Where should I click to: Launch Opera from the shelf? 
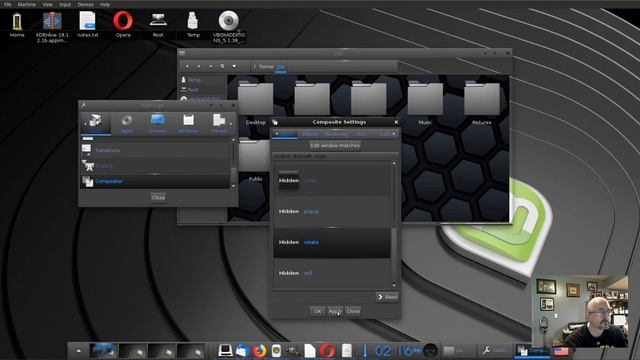coord(327,351)
